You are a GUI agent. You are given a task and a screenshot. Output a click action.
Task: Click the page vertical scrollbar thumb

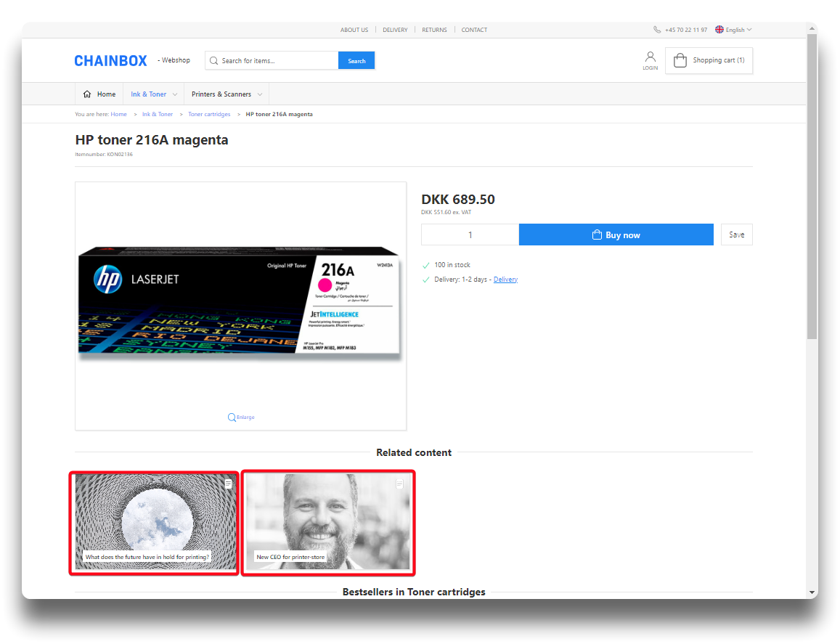tap(812, 187)
